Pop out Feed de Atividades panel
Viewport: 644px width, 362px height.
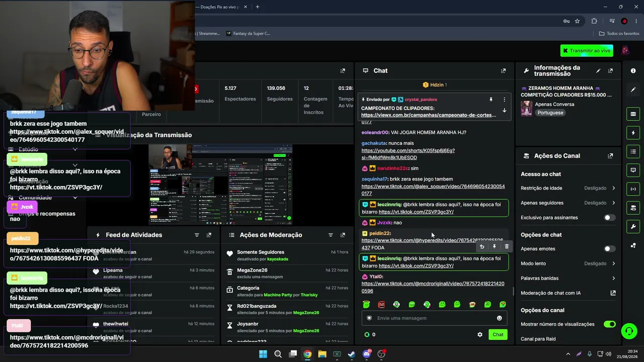(209, 235)
